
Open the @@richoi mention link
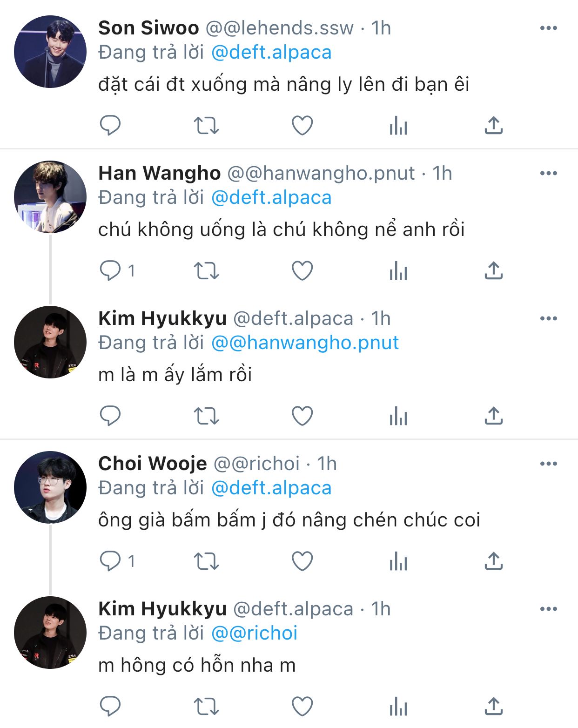254,634
